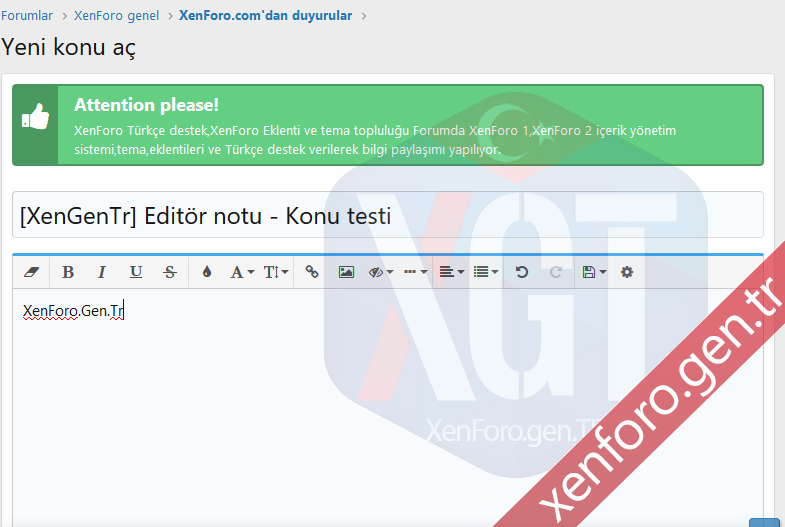Open the spoiler/hide content eye dropdown
Screen dimensions: 785x527
381,272
